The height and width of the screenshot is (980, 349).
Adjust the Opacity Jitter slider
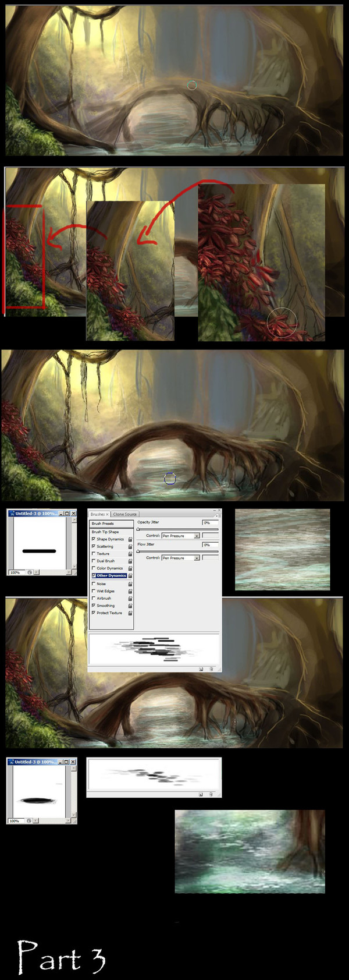(177, 529)
